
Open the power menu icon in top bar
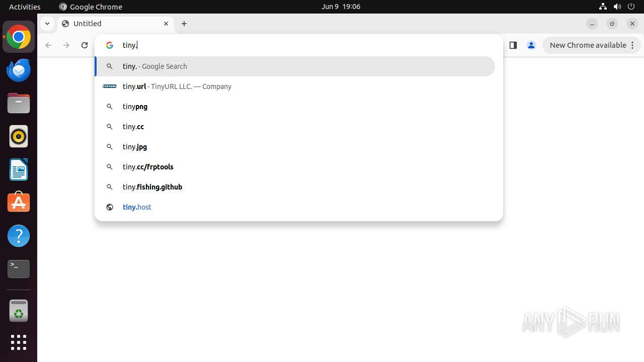[632, 7]
